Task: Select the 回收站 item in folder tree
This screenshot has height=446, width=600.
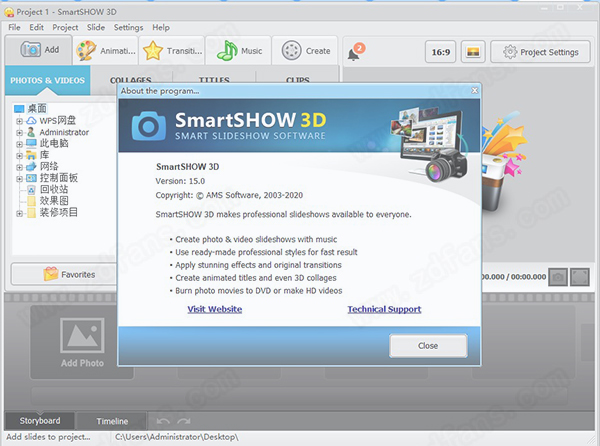Action: (x=54, y=188)
